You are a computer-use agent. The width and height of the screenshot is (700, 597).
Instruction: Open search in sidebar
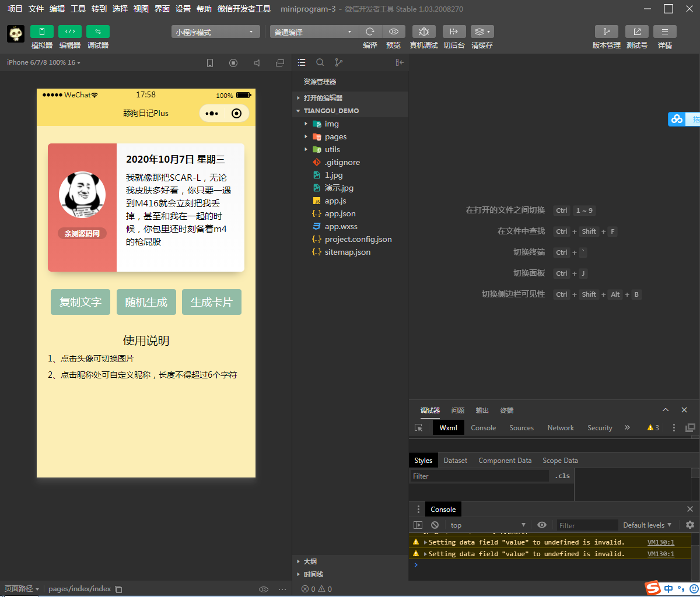coord(320,62)
